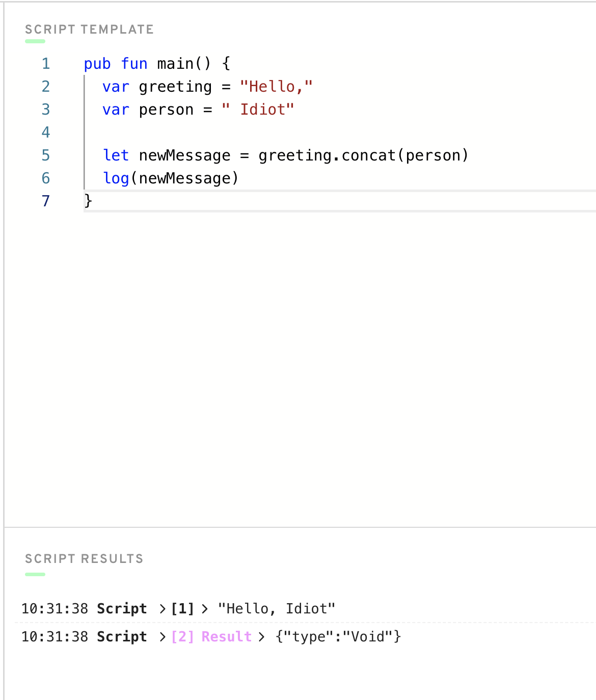Viewport: 596px width, 700px height.
Task: Click the chevron after pink Result label
Action: point(261,637)
